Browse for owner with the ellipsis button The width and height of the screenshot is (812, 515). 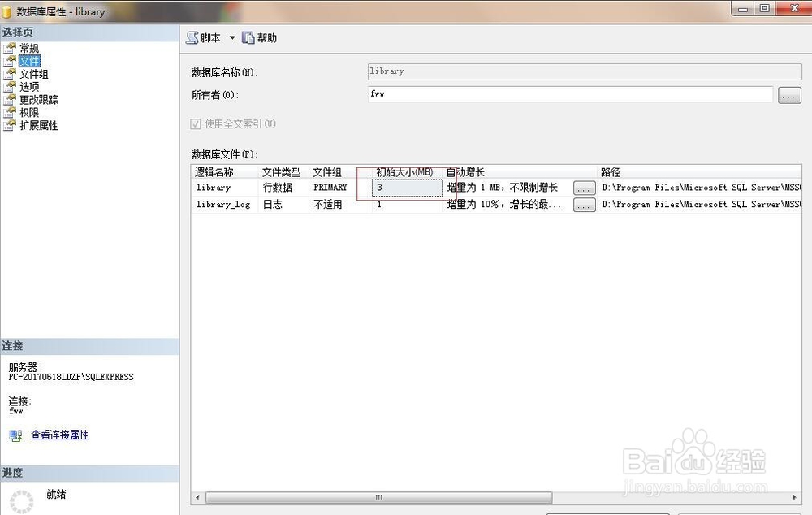point(789,95)
